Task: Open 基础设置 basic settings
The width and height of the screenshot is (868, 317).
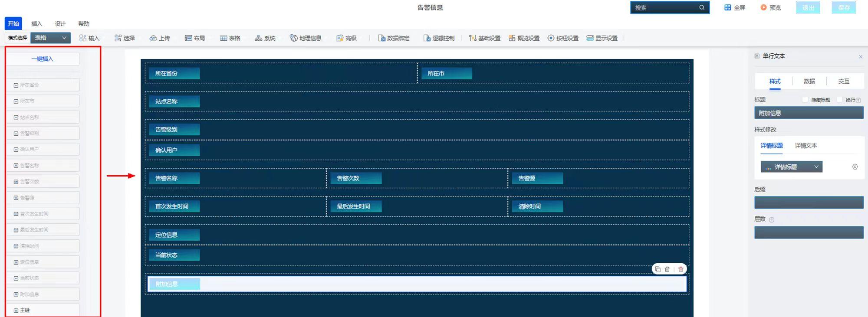Action: click(485, 38)
